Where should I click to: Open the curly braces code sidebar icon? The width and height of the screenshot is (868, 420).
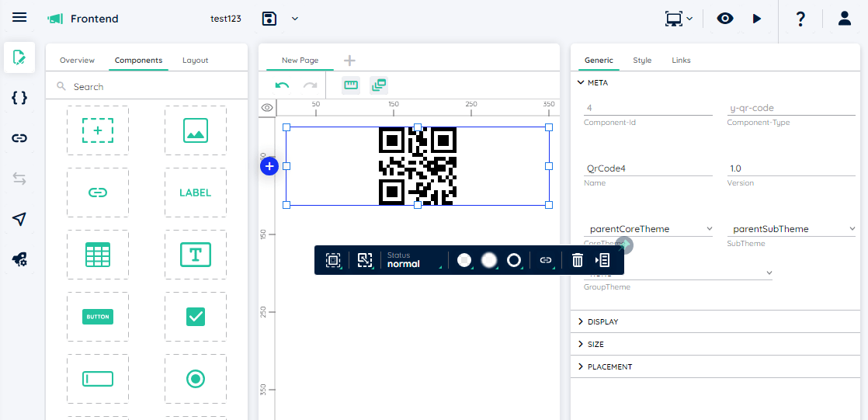point(19,98)
